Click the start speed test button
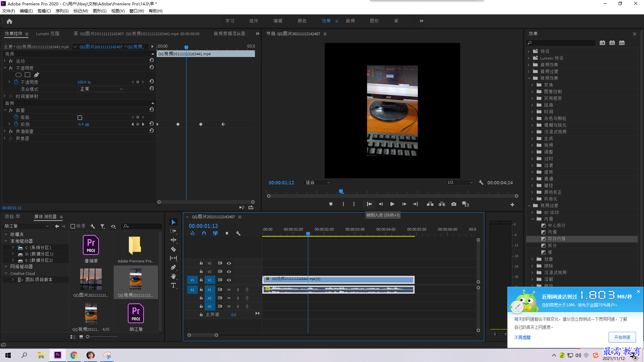Image resolution: width=644 pixels, height=362 pixels. click(x=622, y=337)
